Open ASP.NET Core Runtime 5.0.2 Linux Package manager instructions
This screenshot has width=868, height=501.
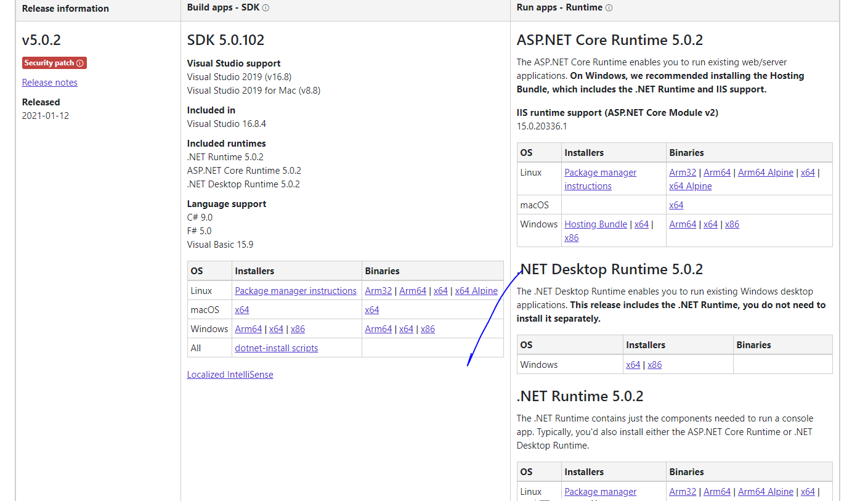click(601, 179)
